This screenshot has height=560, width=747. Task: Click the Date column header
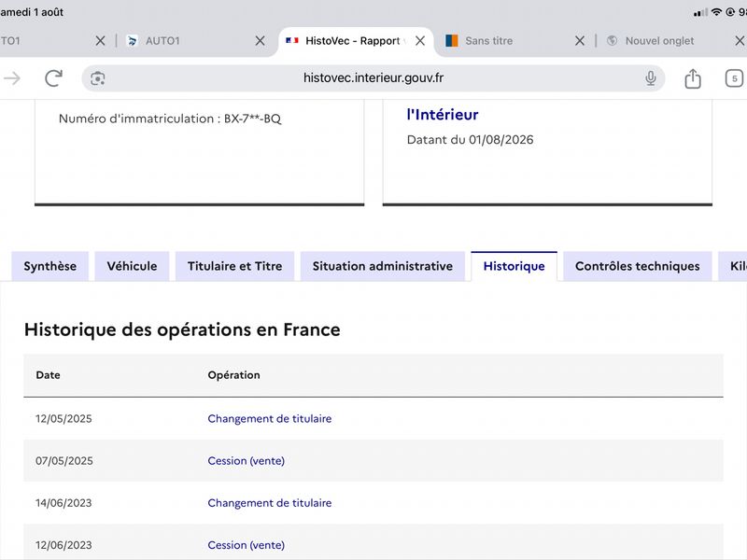pyautogui.click(x=49, y=375)
